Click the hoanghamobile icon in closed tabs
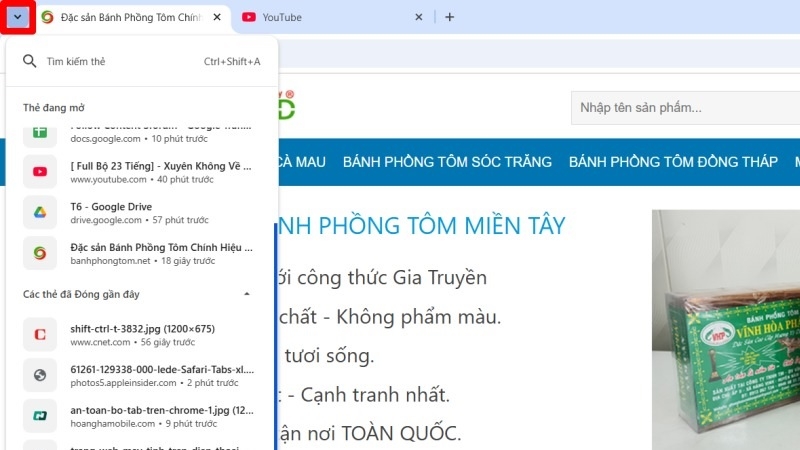800x450 pixels. click(x=40, y=416)
